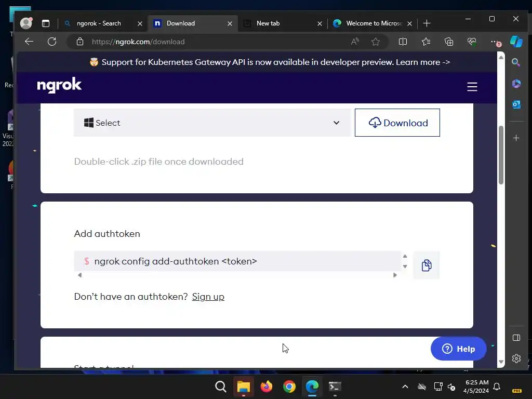Open network status tray icon
This screenshot has width=532, height=399.
click(x=438, y=387)
